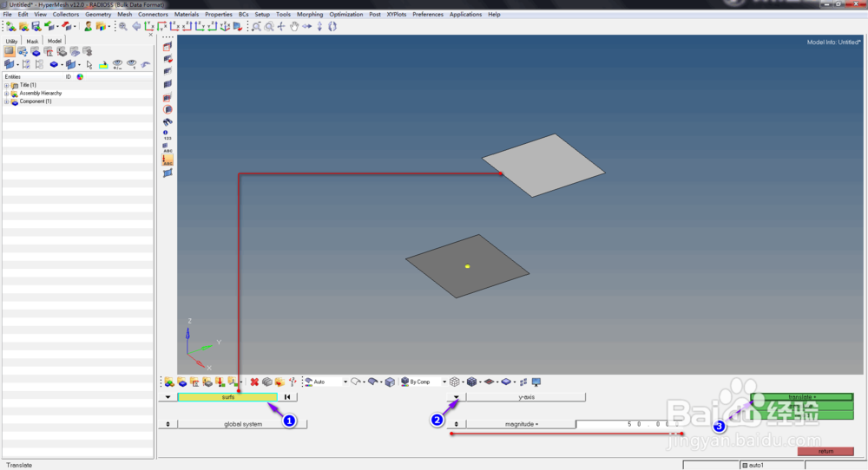
Task: Click the yellow surfs selector button
Action: tap(227, 397)
